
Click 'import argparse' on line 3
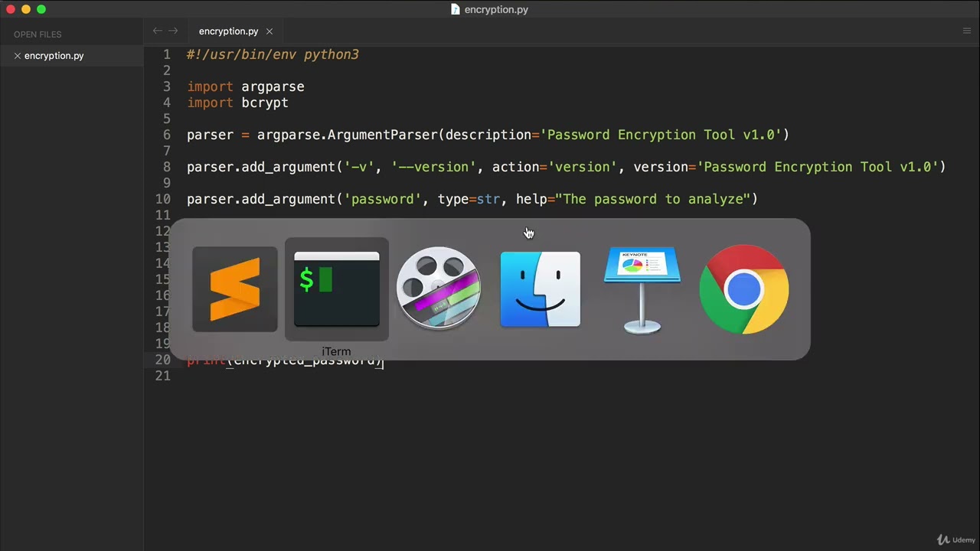pos(246,86)
